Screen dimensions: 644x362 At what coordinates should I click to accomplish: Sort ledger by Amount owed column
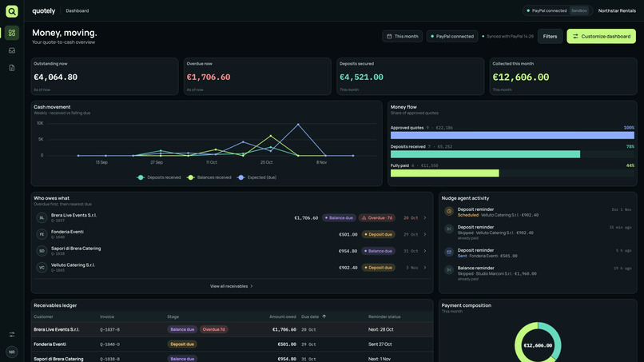pyautogui.click(x=283, y=316)
